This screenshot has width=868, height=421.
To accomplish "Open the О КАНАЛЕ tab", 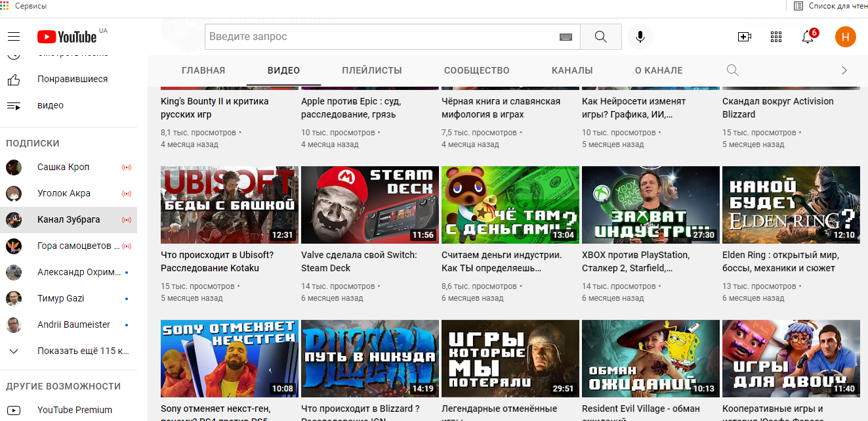I will point(659,70).
